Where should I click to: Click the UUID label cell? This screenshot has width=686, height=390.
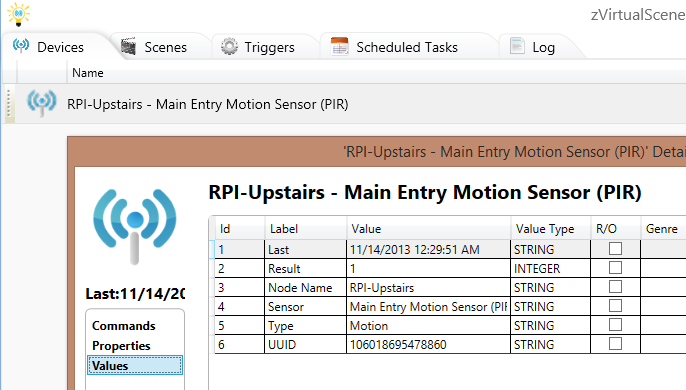click(x=305, y=344)
